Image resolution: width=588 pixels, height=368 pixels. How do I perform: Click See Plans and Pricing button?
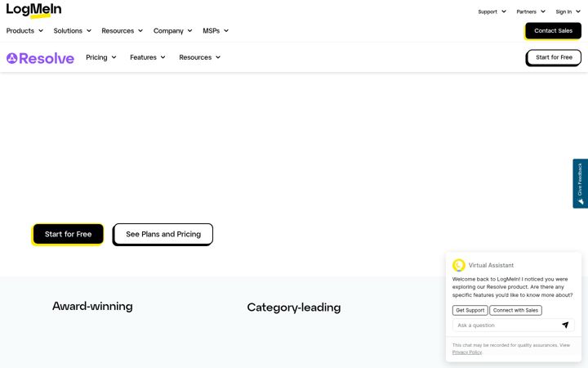163,235
